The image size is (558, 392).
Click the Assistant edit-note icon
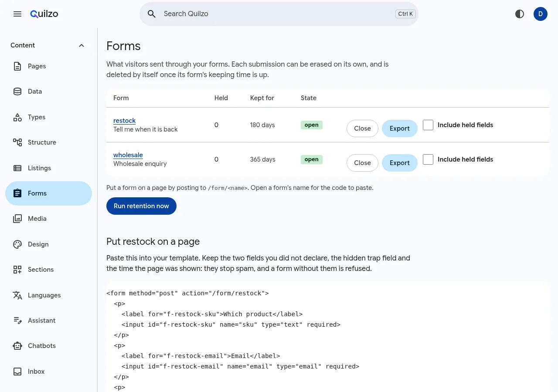click(17, 321)
